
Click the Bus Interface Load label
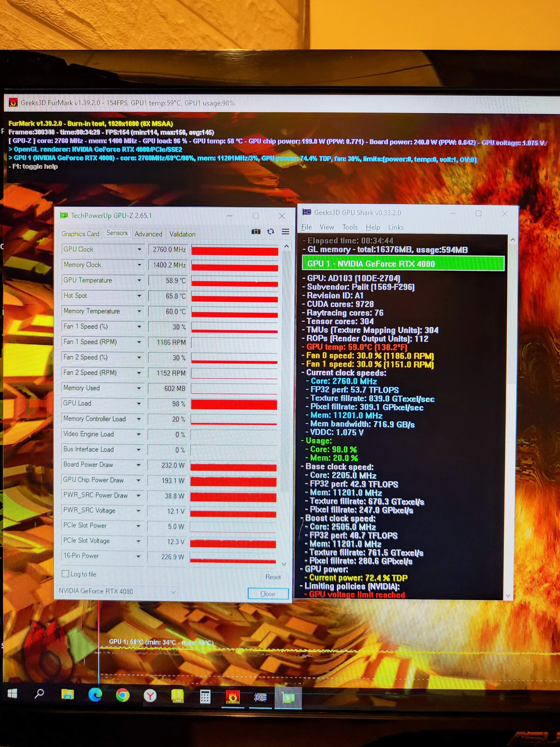89,449
